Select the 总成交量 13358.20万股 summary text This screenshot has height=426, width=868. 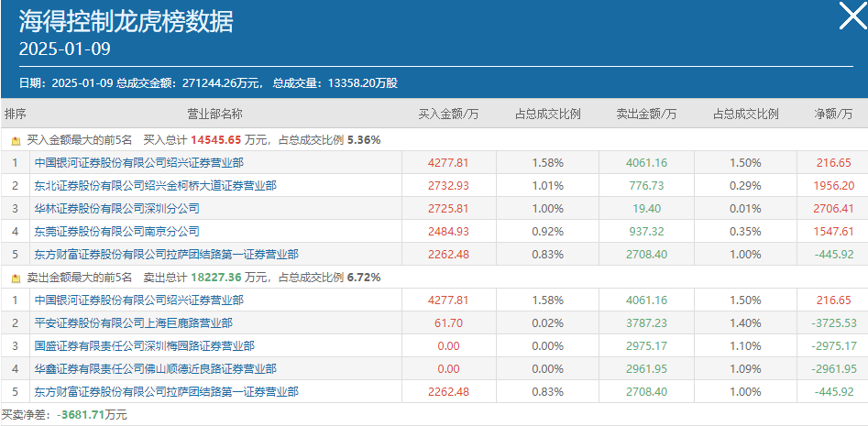(335, 83)
